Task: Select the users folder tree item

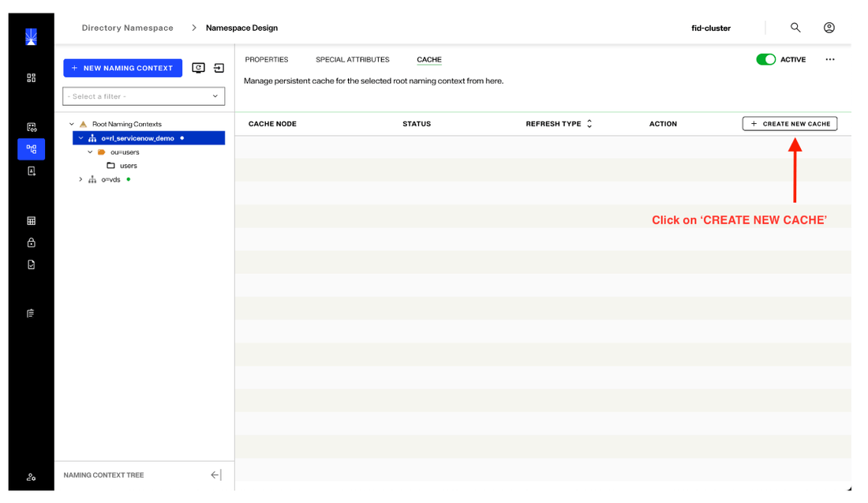Action: pyautogui.click(x=129, y=166)
